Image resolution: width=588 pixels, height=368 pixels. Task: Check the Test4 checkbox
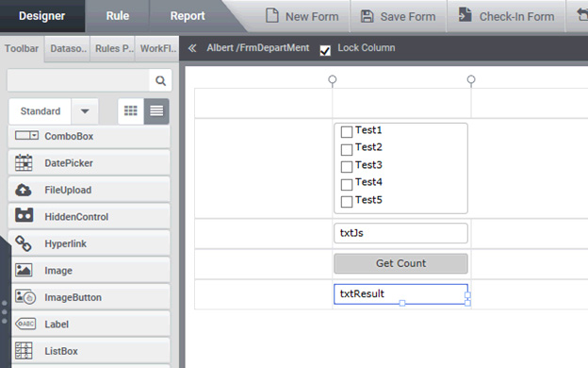347,184
